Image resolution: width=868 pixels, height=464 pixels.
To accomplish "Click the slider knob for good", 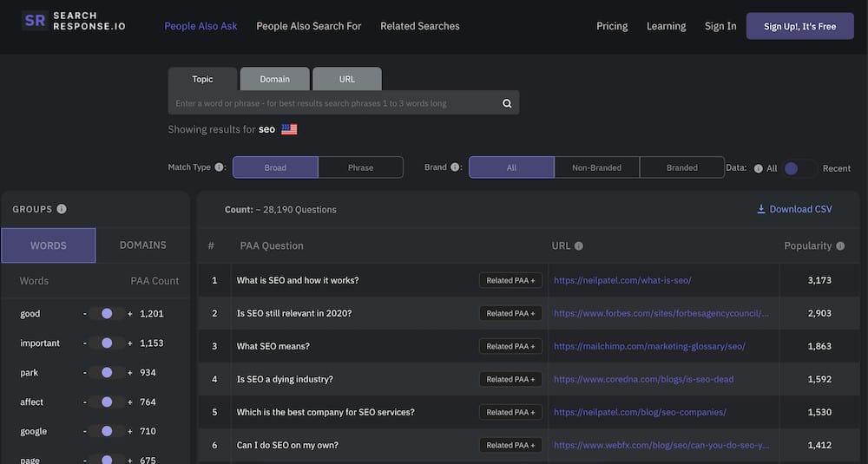I will click(107, 314).
